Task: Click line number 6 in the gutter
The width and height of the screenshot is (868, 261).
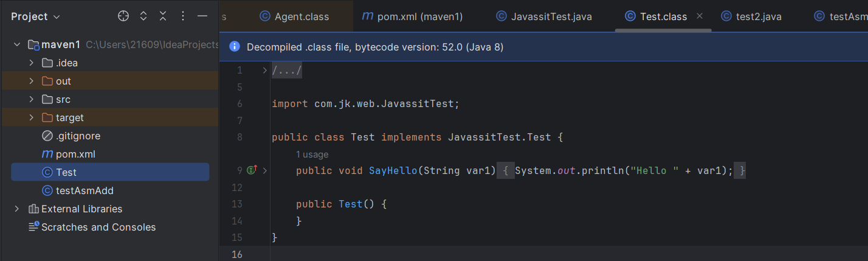Action: [239, 104]
